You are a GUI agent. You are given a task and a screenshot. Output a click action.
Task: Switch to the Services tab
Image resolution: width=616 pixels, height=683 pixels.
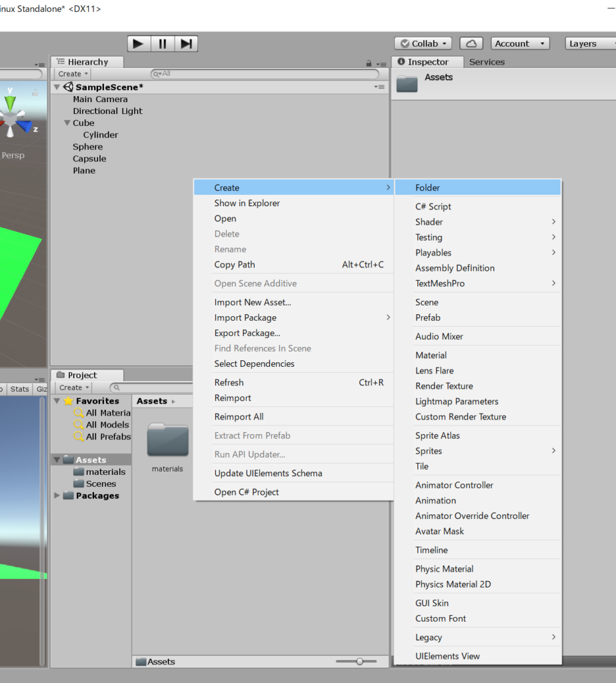coord(487,62)
